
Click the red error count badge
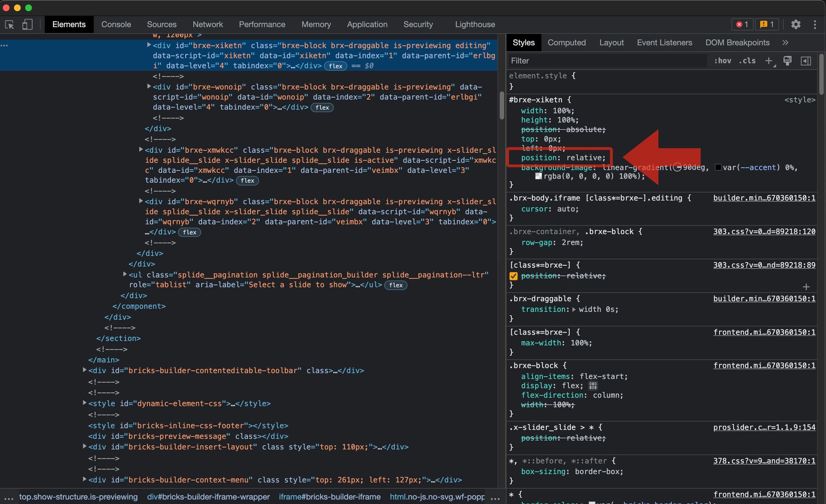(742, 25)
